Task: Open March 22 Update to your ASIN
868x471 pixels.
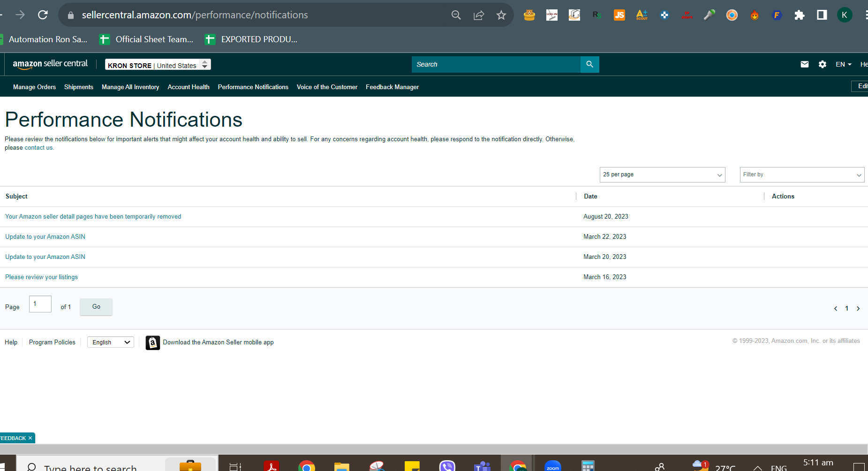Action: [x=45, y=237]
